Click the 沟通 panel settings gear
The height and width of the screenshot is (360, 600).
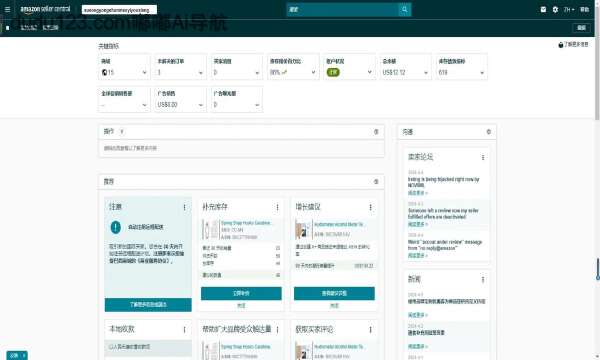tap(489, 132)
